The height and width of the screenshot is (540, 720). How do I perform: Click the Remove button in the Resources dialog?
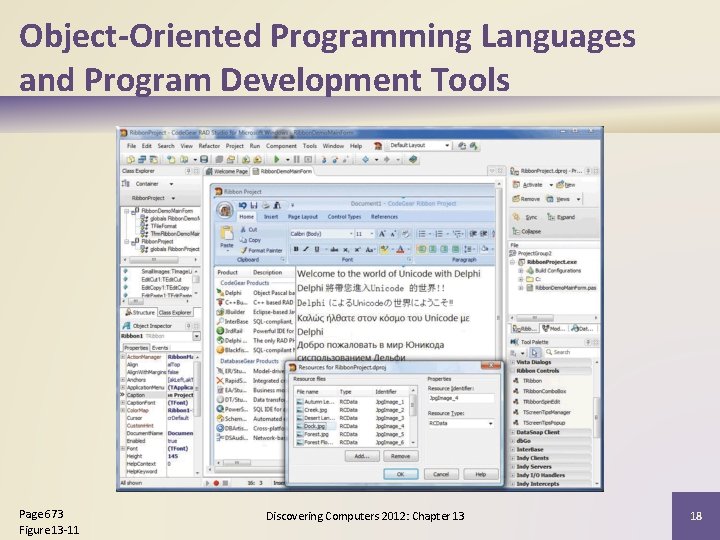(400, 456)
